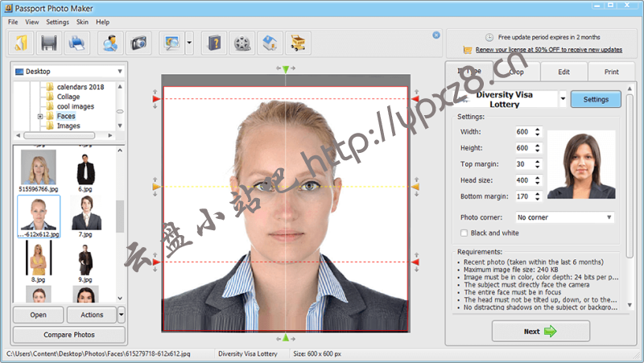
Task: Click Renew your license at 50% OFF link
Action: point(549,50)
